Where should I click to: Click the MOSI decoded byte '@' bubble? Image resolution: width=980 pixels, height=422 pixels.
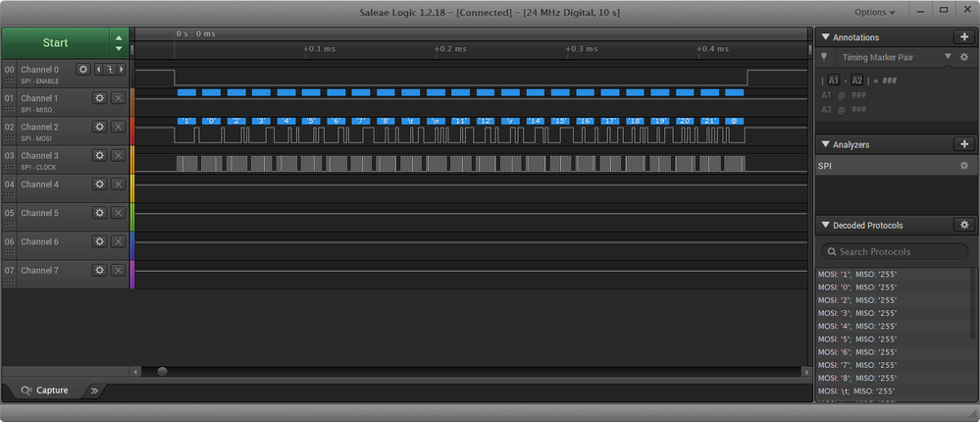(735, 121)
